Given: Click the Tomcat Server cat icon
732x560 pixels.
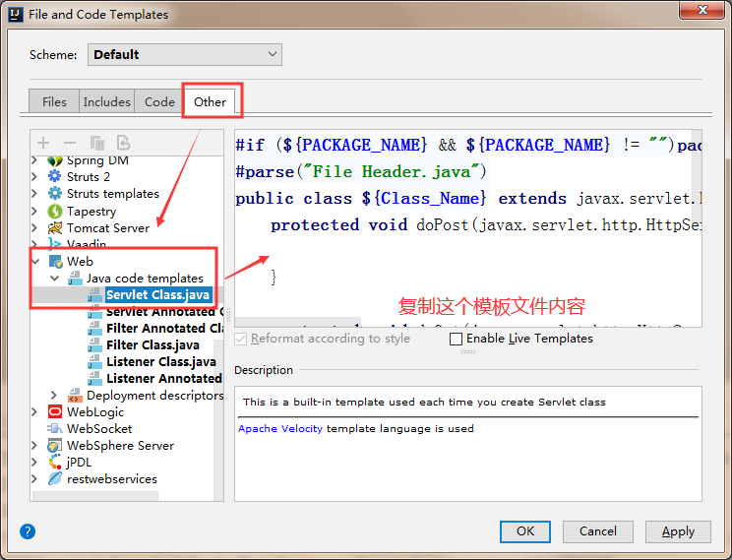Looking at the screenshot, I should (x=55, y=228).
